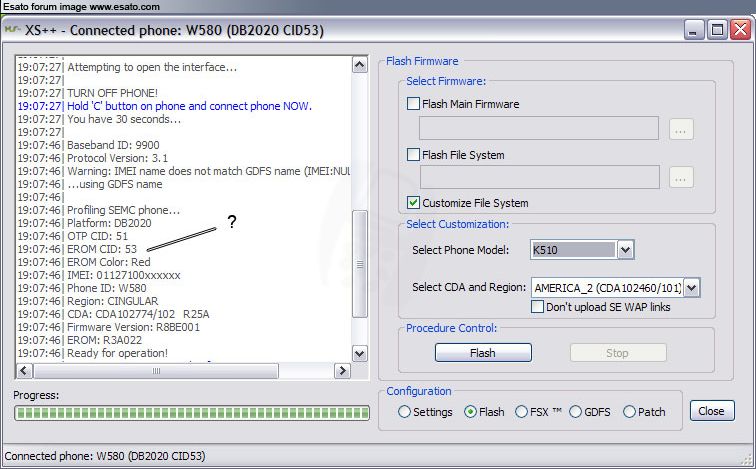Viewport: 756px width, 469px height.
Task: Click the Stop procedure button
Action: tap(618, 353)
